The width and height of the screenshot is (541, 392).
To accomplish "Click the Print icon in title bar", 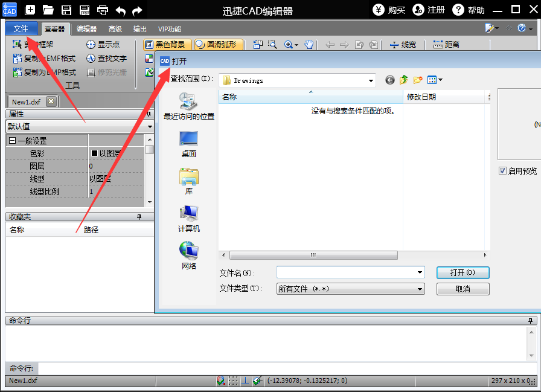I will click(x=103, y=10).
